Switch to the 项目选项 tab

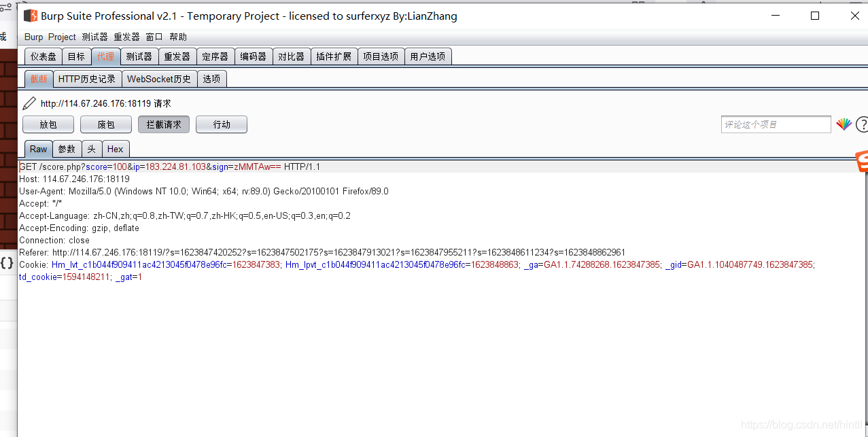pos(381,56)
